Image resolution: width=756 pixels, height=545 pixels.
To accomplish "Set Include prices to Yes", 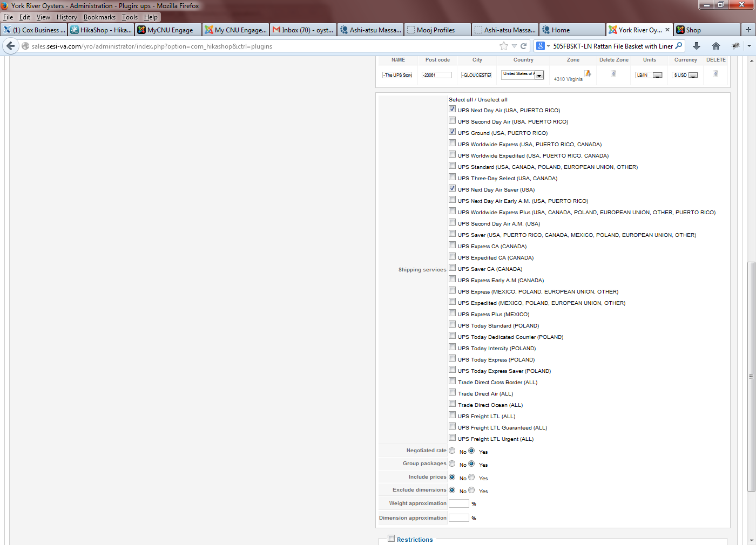I will point(471,477).
